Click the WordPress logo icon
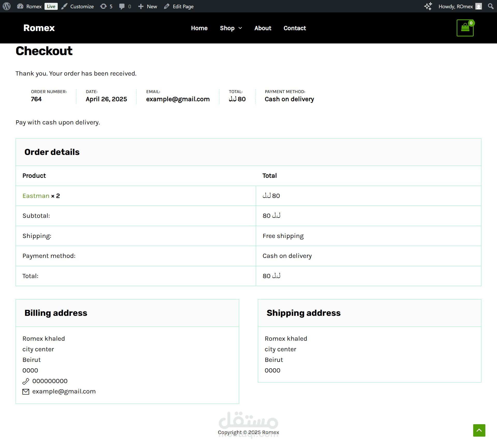Screen dimensions: 497x448 coord(7,6)
